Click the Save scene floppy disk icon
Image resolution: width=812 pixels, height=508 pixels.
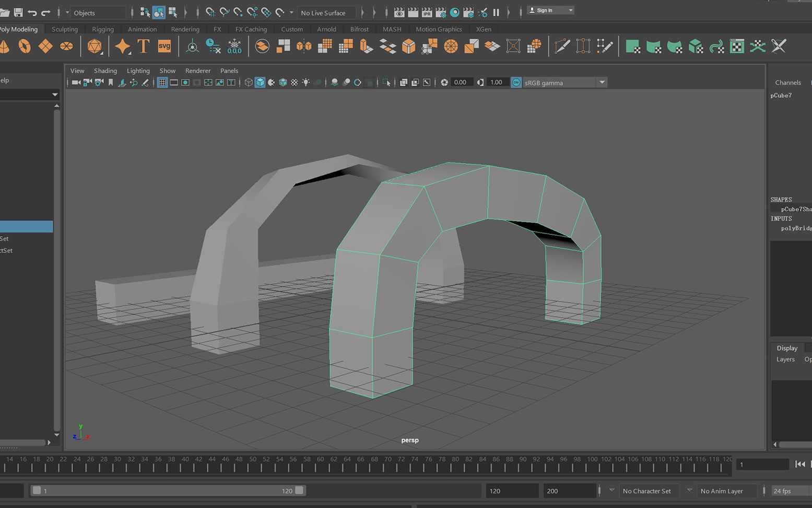click(18, 13)
